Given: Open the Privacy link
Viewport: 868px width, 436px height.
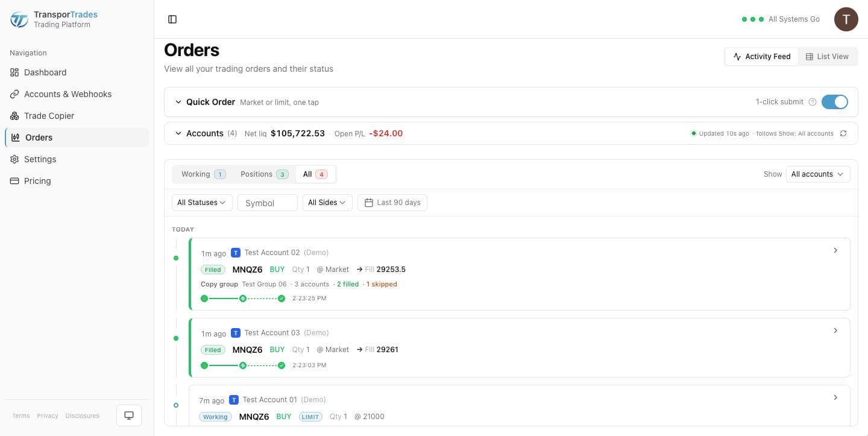Looking at the screenshot, I should 48,415.
